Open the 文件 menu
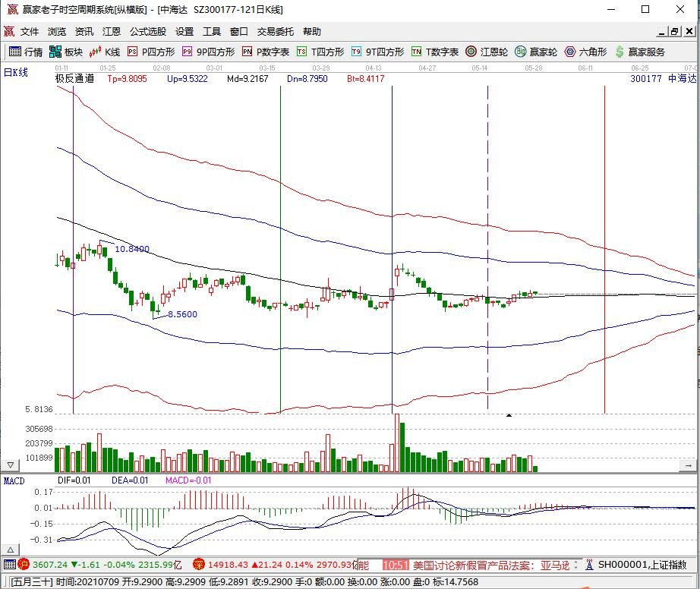 (x=30, y=31)
